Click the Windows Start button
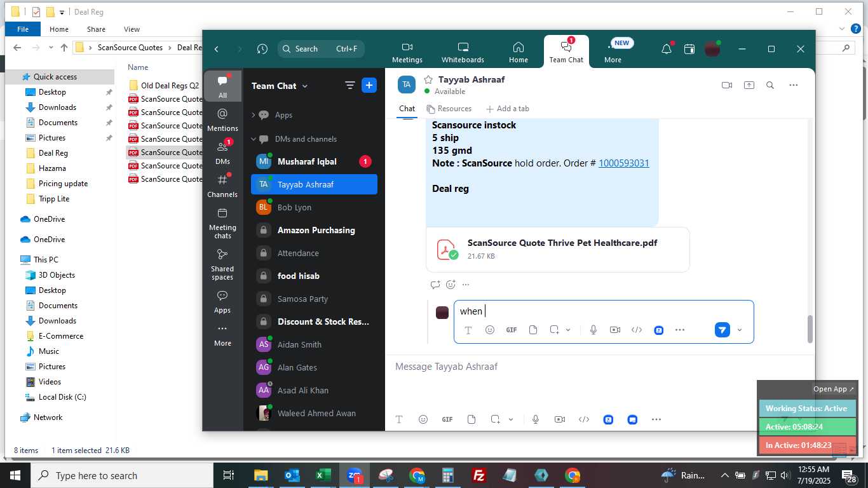Image resolution: width=868 pixels, height=488 pixels. [x=15, y=475]
